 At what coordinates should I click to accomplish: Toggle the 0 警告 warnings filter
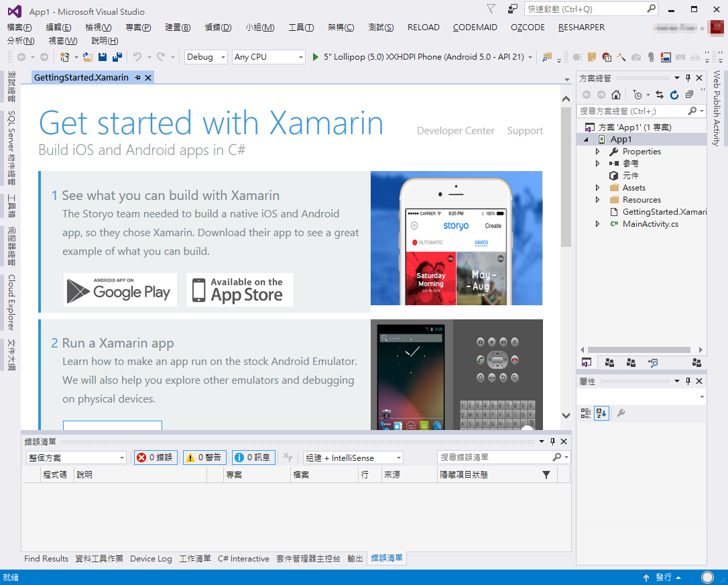click(x=204, y=458)
